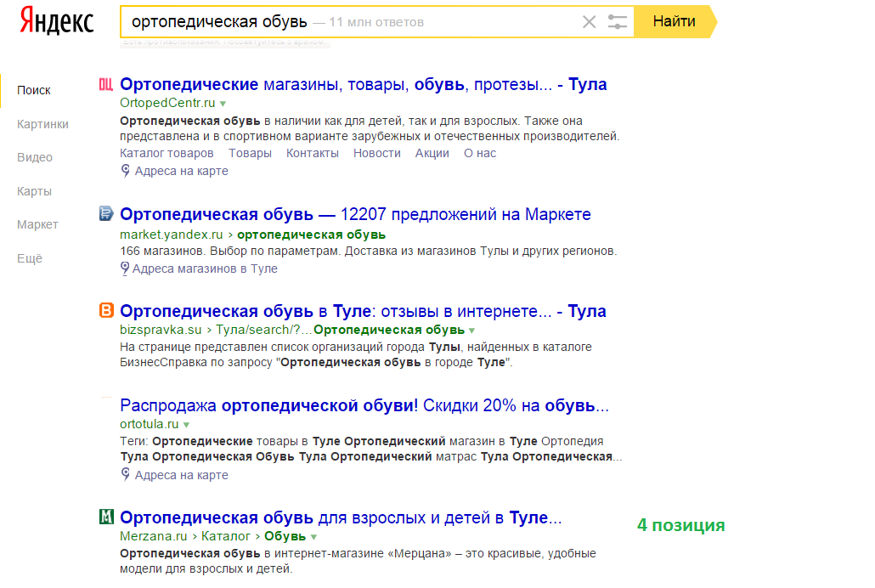Click the bizspravka orange favicon
Image resolution: width=875 pixels, height=588 pixels.
106,311
